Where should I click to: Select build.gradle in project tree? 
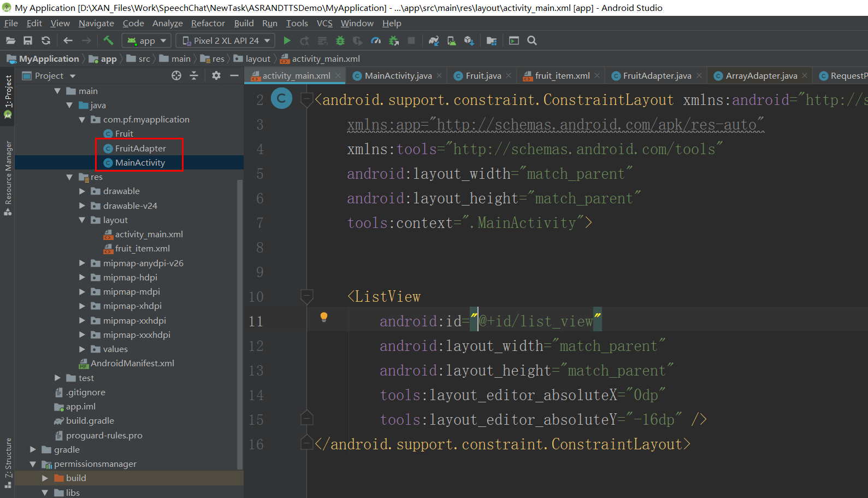point(84,420)
